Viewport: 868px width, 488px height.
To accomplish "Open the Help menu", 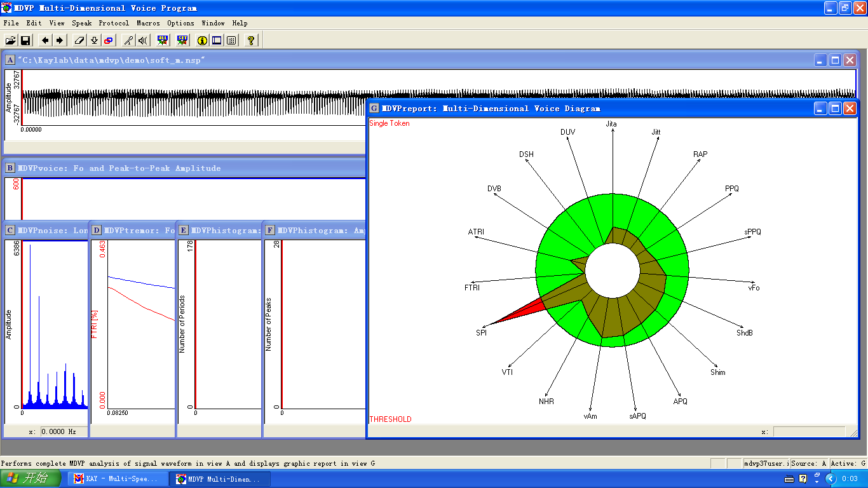I will click(x=240, y=23).
